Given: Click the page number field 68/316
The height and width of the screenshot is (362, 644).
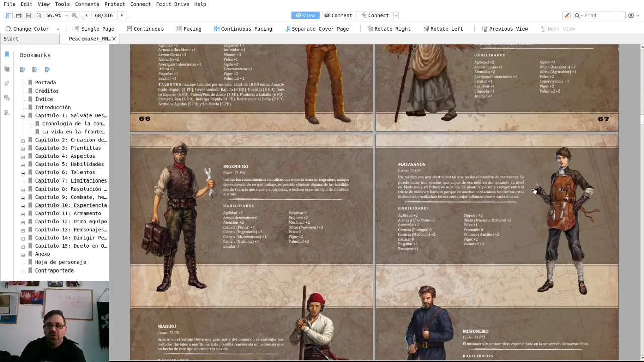Looking at the screenshot, I should pos(104,15).
